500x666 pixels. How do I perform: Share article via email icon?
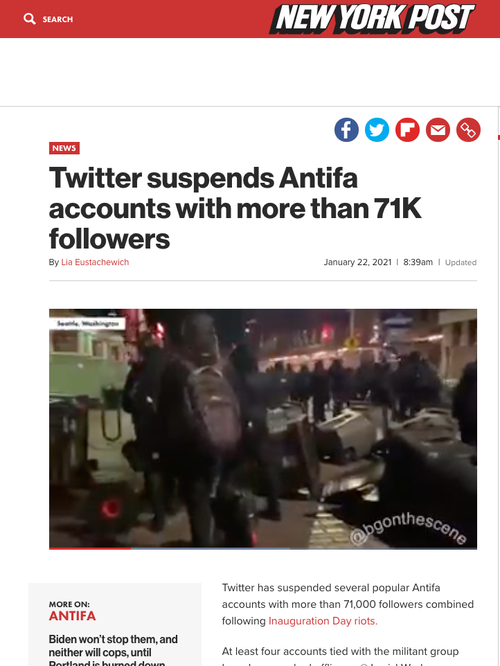[438, 130]
